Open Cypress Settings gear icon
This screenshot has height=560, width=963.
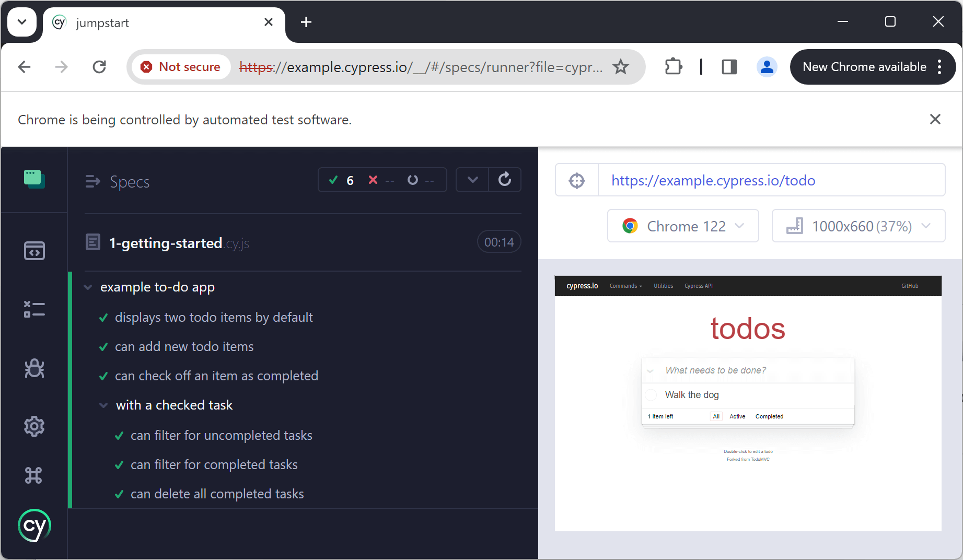click(x=34, y=426)
